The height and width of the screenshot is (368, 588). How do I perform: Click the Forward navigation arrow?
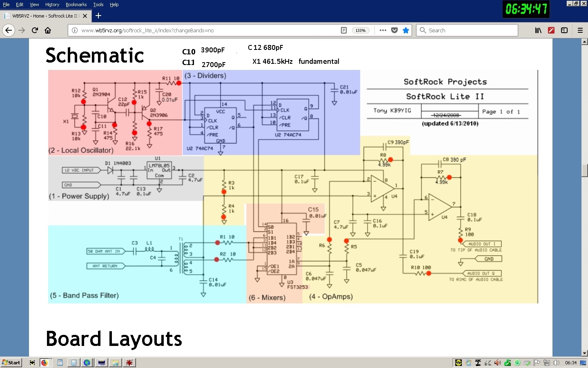pos(22,30)
